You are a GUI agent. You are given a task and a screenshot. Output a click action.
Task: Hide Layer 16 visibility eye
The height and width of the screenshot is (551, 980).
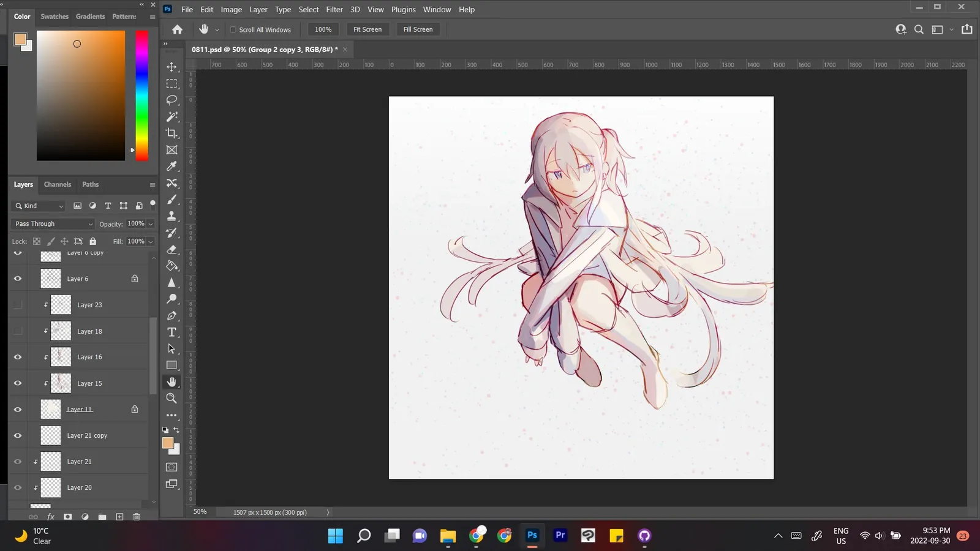click(18, 357)
